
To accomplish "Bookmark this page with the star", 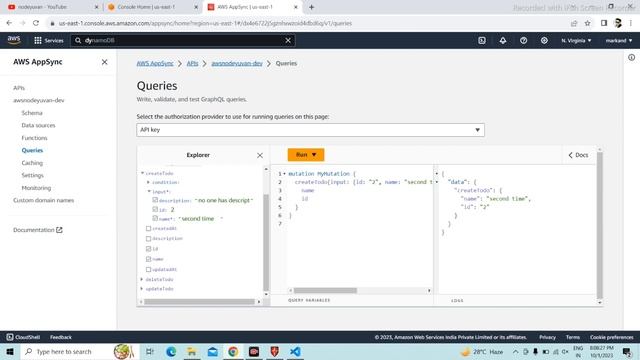I will click(x=587, y=23).
